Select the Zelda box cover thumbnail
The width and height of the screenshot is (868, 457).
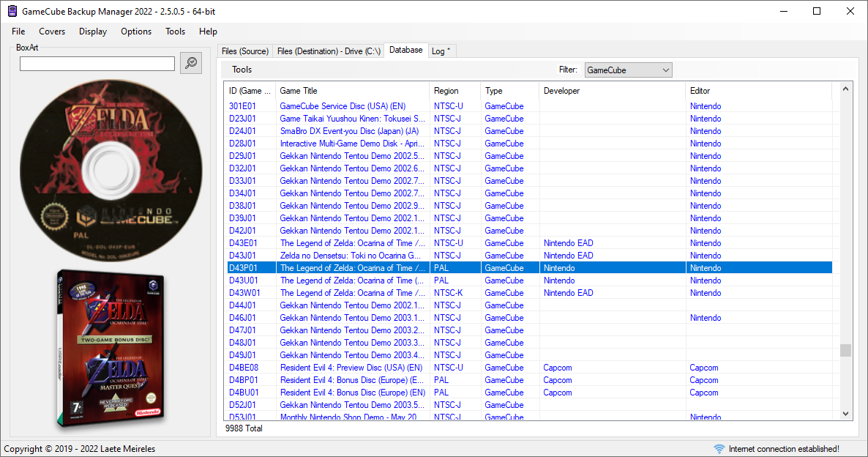111,348
